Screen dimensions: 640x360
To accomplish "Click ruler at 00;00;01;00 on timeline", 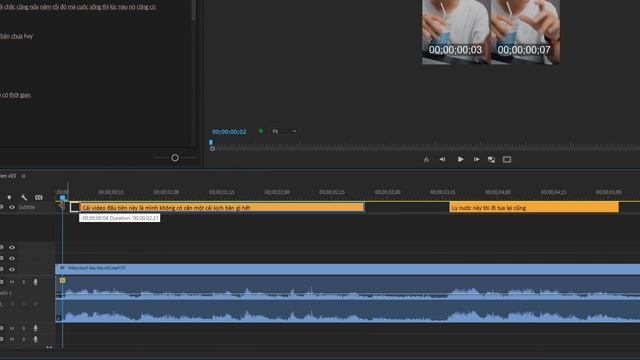I will pos(166,192).
